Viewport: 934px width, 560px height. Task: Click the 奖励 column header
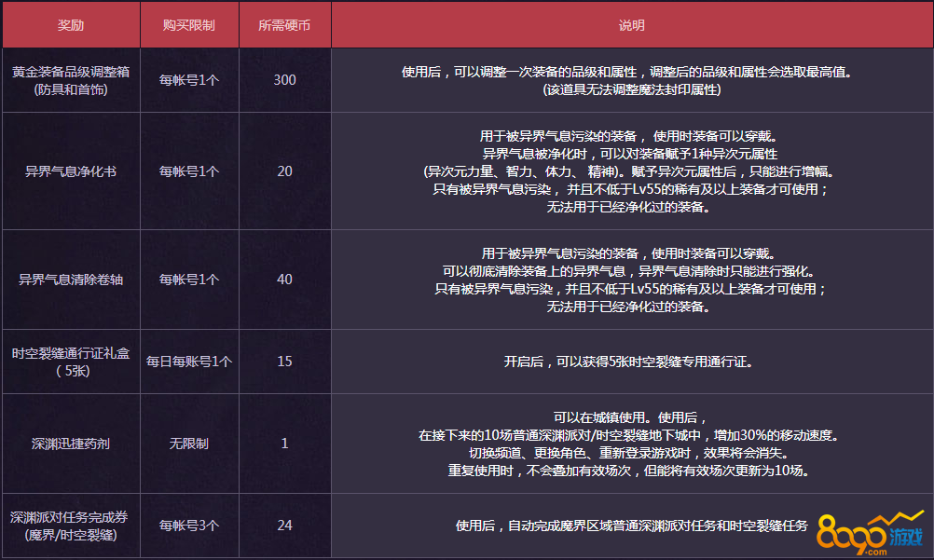[71, 25]
